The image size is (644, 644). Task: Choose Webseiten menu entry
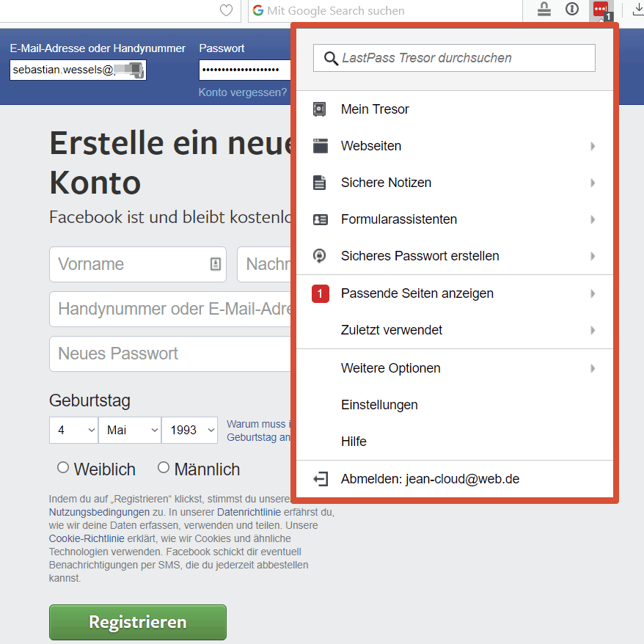[x=455, y=146]
